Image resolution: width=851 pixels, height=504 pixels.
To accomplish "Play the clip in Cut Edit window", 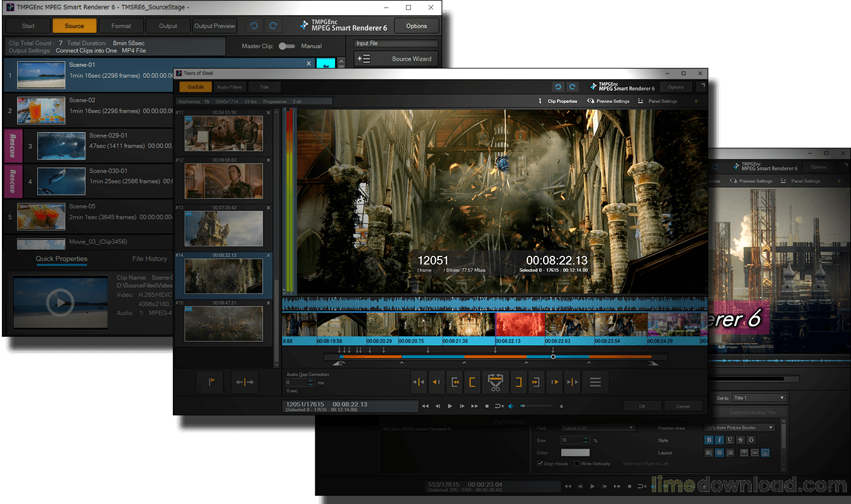I will (x=450, y=406).
